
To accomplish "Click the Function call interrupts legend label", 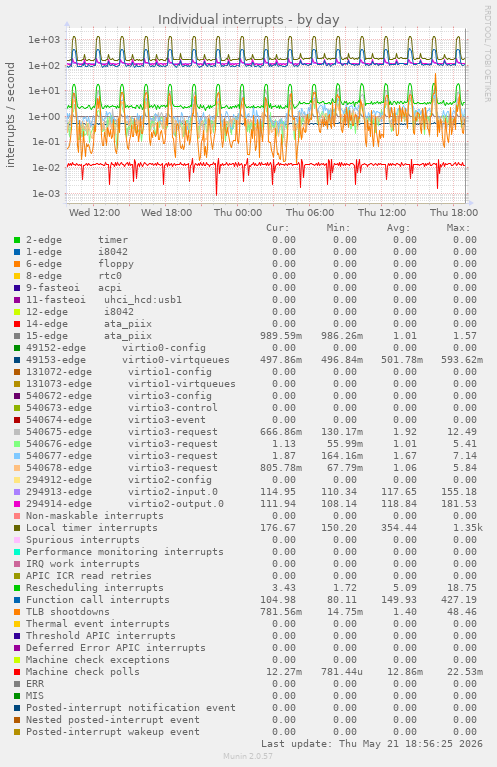I will coord(97,600).
